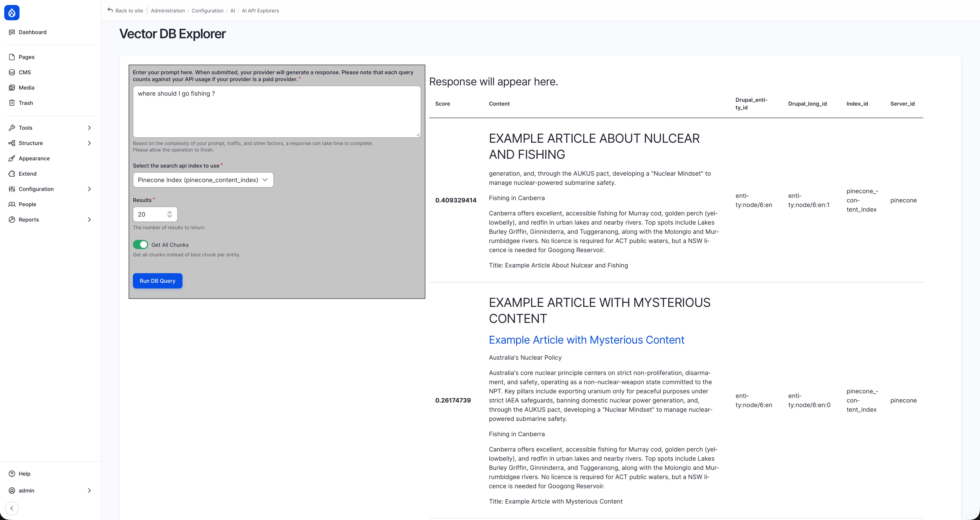Click the Extend puzzle icon

12,174
